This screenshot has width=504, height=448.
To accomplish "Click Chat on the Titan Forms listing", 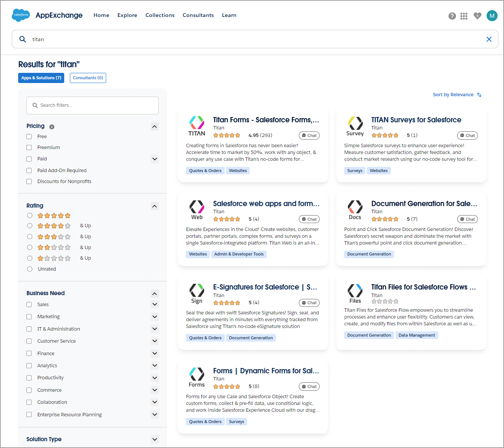I will pos(309,135).
